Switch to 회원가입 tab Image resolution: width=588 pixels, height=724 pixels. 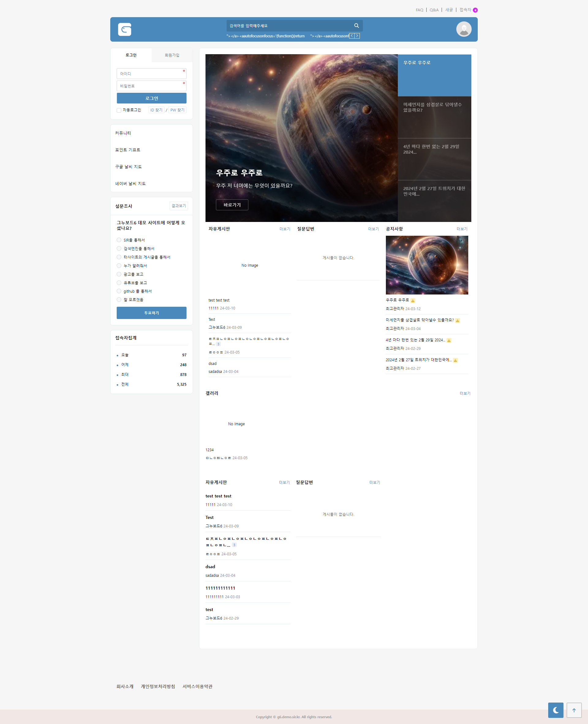(172, 55)
